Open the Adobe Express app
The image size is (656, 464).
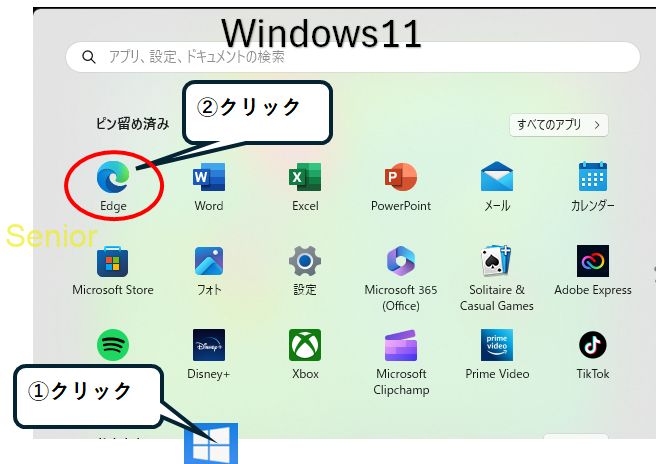click(x=593, y=261)
